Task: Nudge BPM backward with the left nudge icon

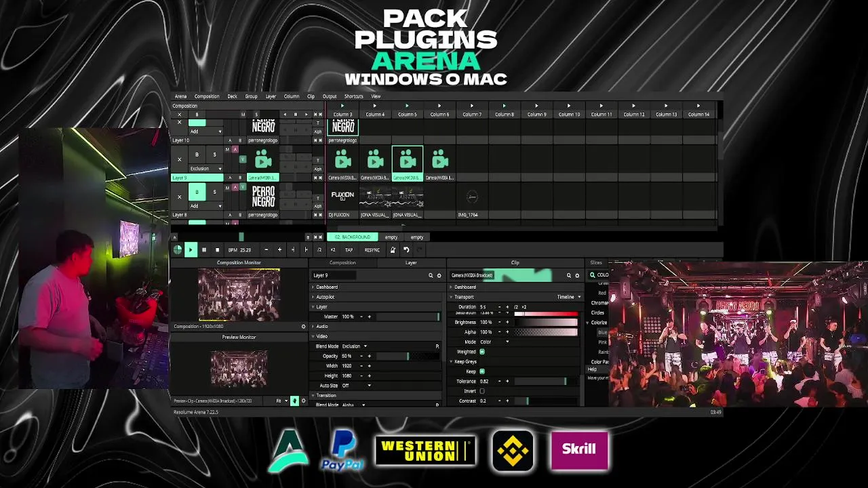Action: (x=293, y=249)
